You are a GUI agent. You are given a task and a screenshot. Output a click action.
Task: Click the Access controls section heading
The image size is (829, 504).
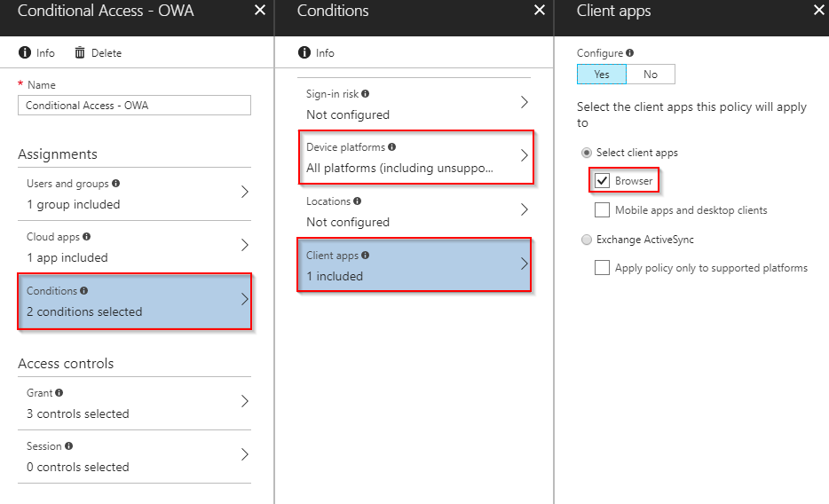(x=66, y=364)
